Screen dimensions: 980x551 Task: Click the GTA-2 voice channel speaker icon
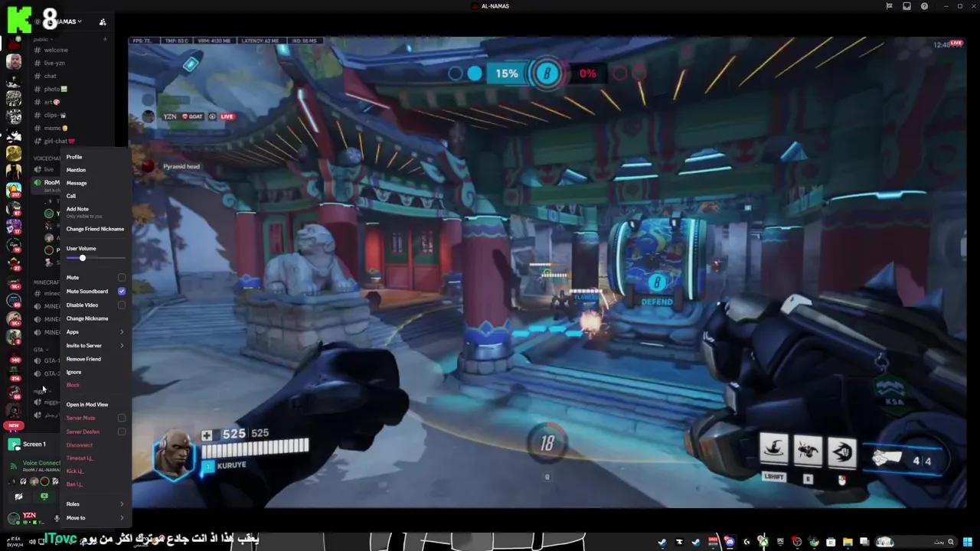coord(38,373)
